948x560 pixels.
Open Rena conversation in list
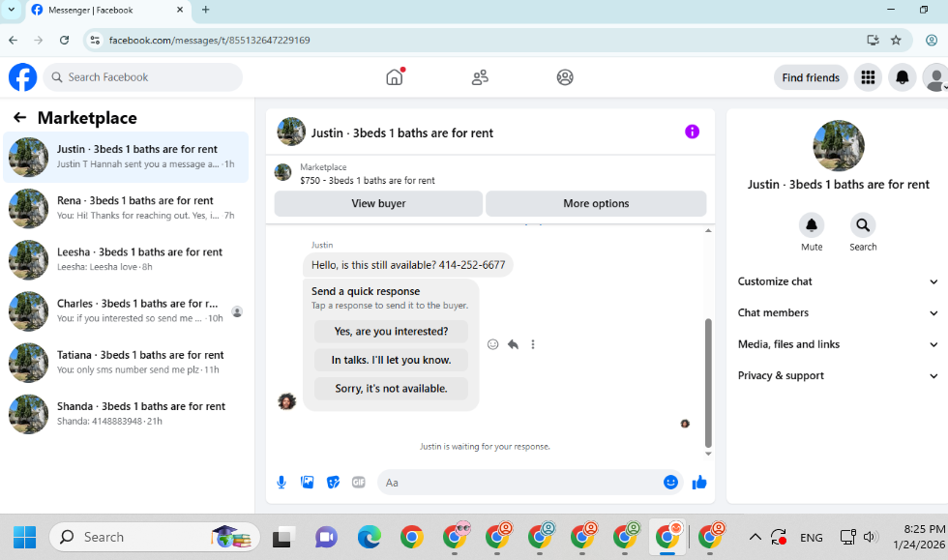click(x=126, y=208)
